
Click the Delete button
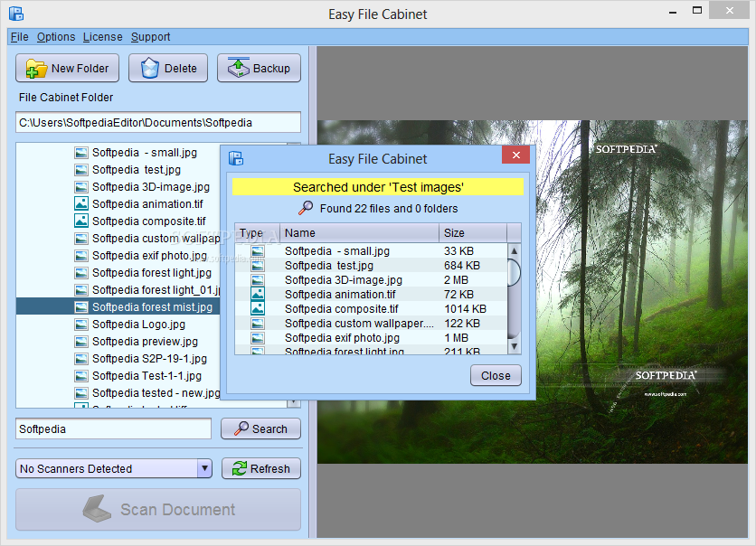coord(168,68)
